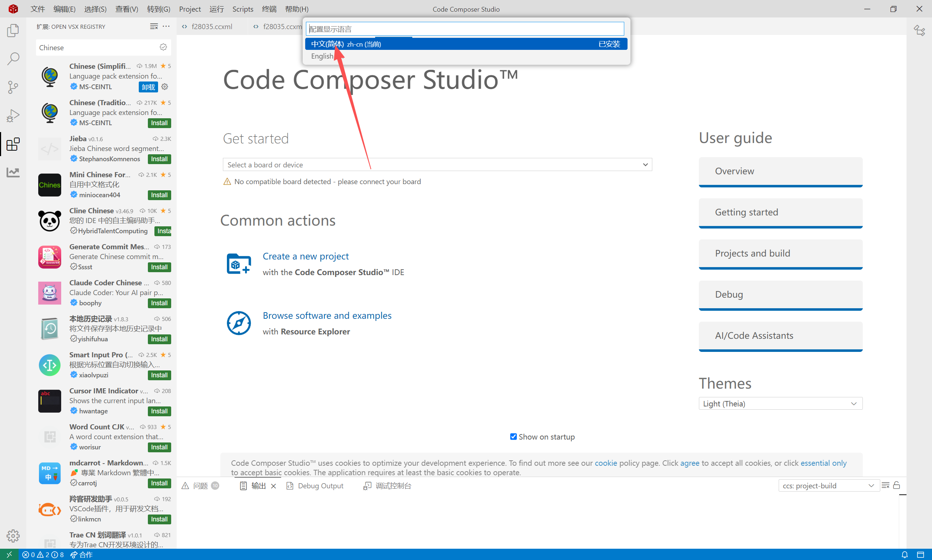Open the Light (Theia) themes dropdown
Image resolution: width=932 pixels, height=560 pixels.
[780, 404]
